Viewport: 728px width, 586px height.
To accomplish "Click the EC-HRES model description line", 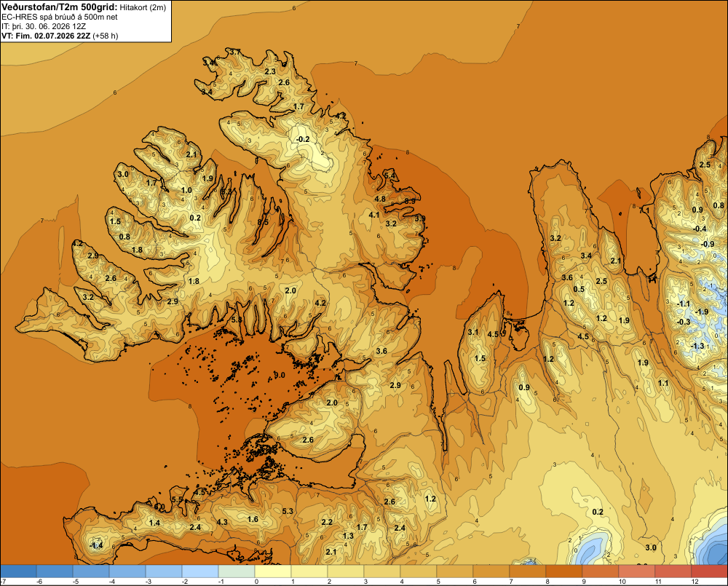I will (60, 17).
